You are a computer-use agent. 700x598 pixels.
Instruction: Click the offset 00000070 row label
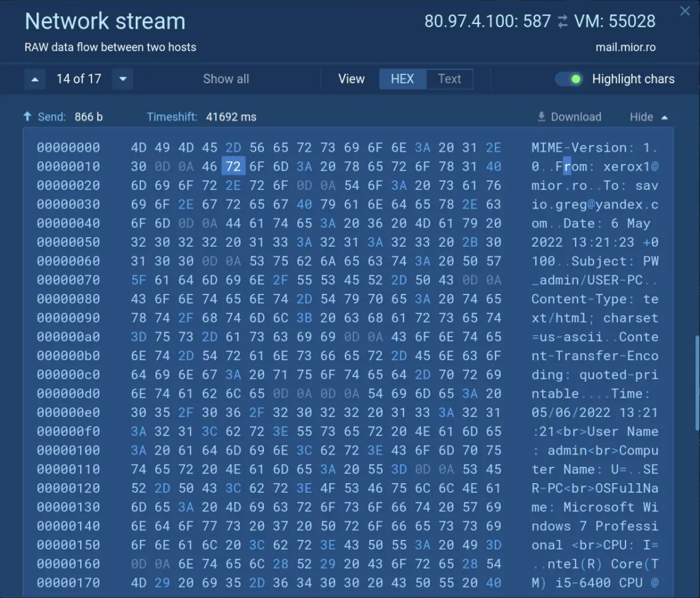pos(68,280)
